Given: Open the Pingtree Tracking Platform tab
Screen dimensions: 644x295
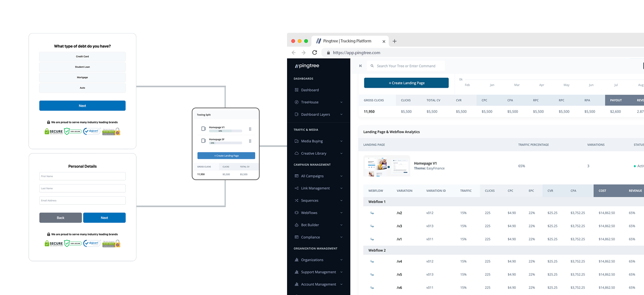Looking at the screenshot, I should click(347, 41).
